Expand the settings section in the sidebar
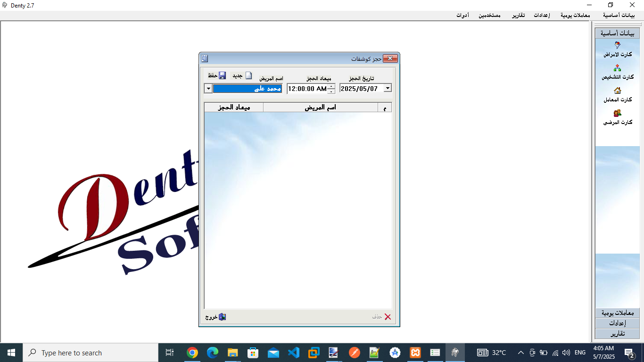This screenshot has height=362, width=644. (618, 323)
